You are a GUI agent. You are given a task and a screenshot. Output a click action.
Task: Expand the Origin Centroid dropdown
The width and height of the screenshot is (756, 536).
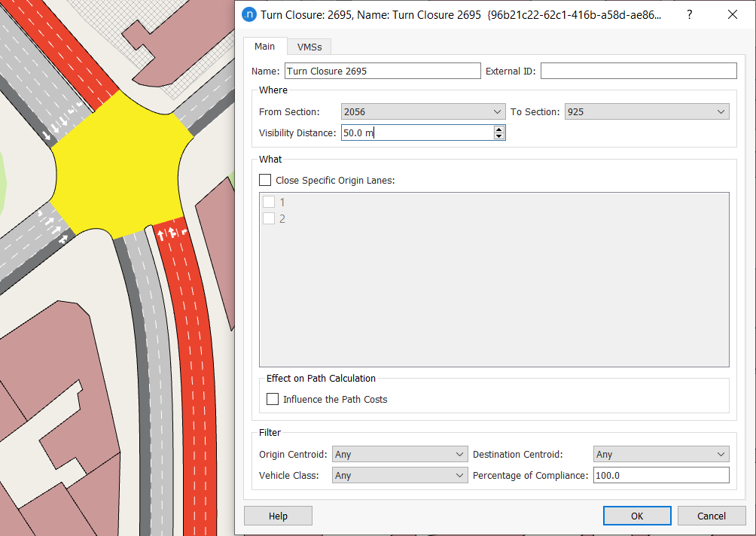pyautogui.click(x=400, y=454)
